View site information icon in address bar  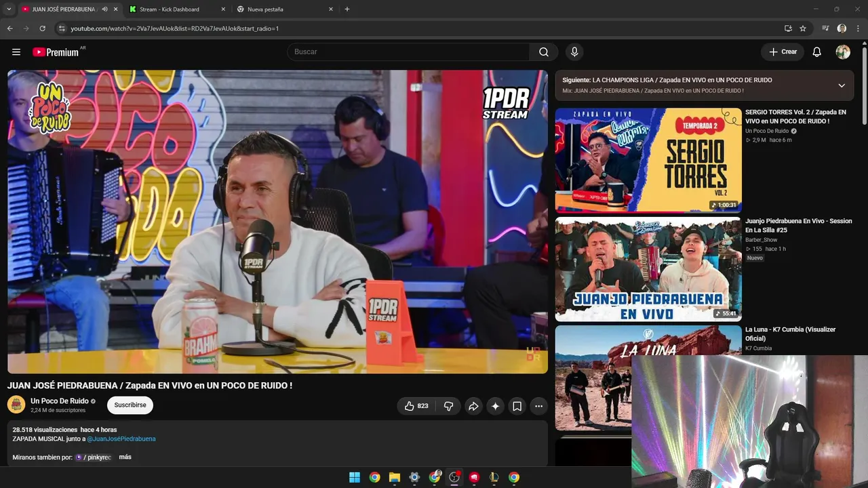61,28
